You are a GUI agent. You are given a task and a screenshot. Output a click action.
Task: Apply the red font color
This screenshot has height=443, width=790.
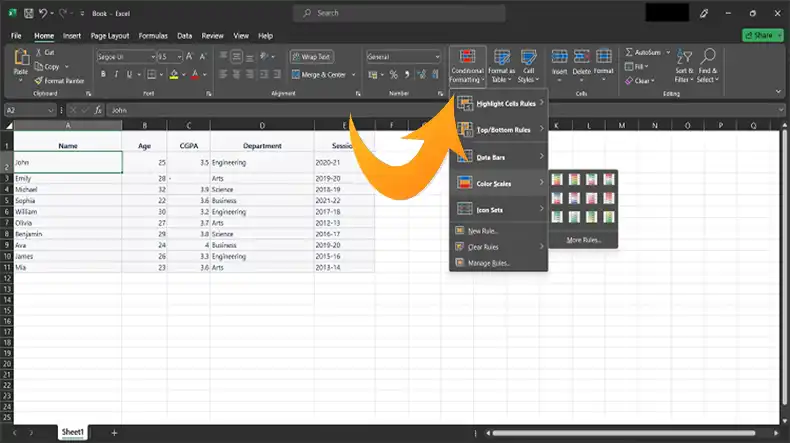195,75
